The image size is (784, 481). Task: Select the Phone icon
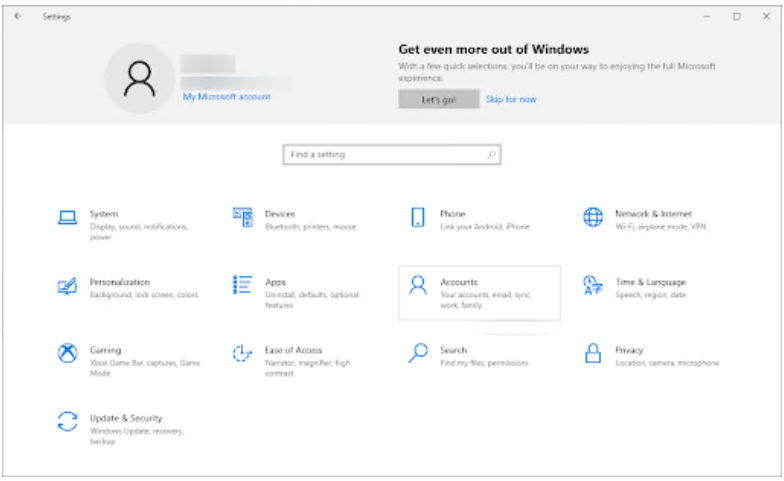418,217
